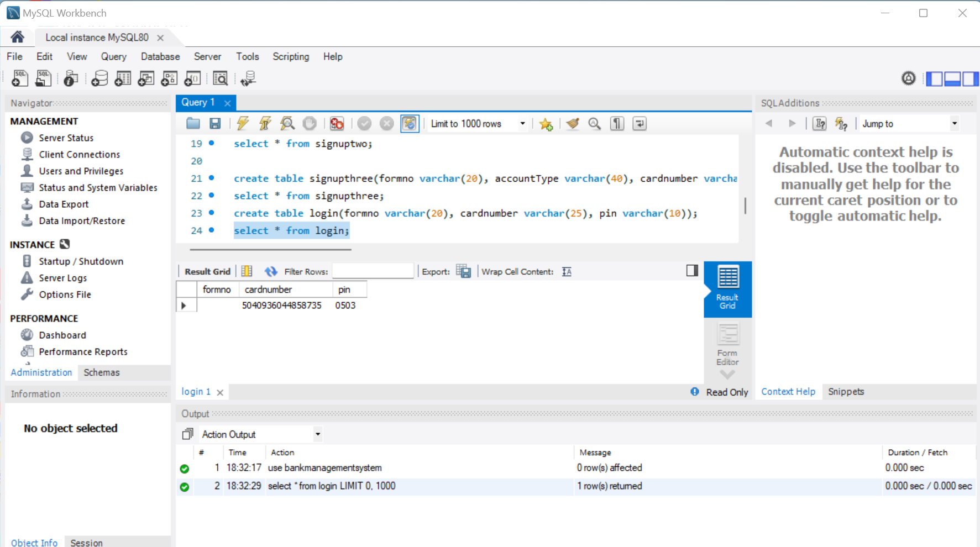Execute the SQL script with the lightning bolt
Screen dimensions: 980x547
tap(242, 123)
